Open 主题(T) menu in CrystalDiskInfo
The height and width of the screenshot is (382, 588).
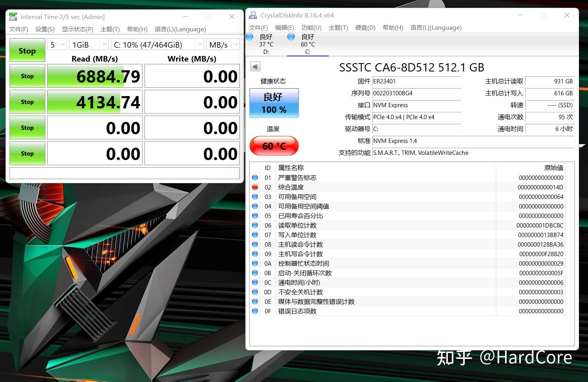(338, 27)
